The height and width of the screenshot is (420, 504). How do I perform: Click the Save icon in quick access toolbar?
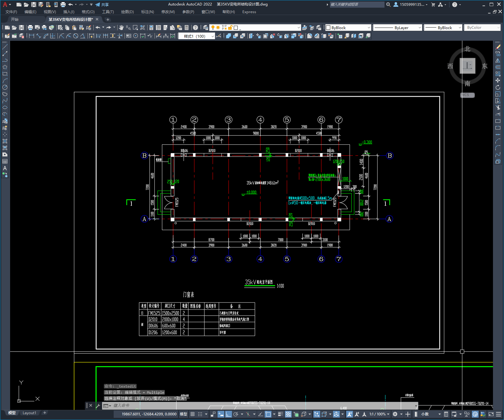click(x=34, y=5)
